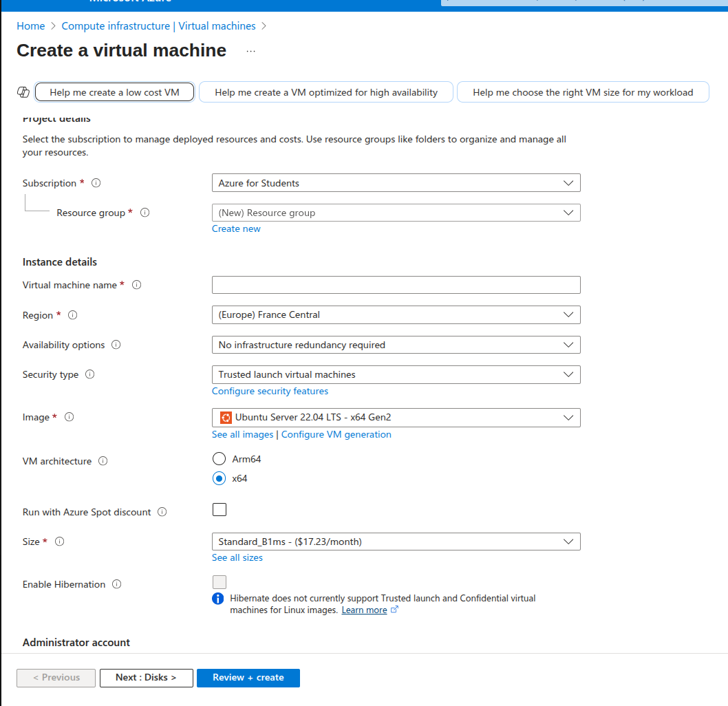Click info icon beside Run with Azure Spot discount
This screenshot has width=728, height=706.
coord(162,512)
